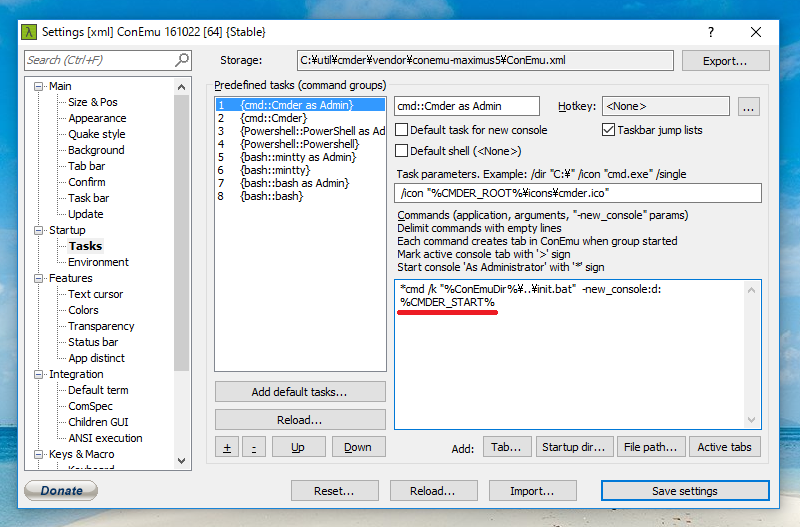
Task: Uncheck Taskbar jump lists
Action: click(608, 130)
